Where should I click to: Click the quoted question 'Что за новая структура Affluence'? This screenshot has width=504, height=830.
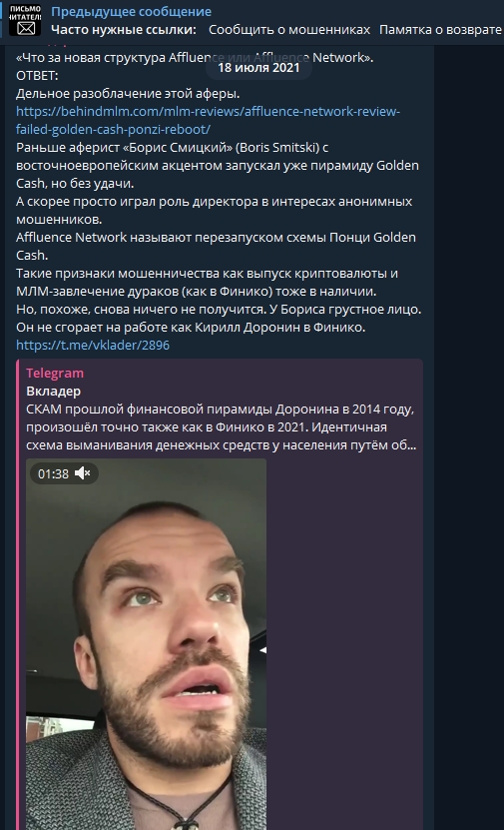[195, 58]
